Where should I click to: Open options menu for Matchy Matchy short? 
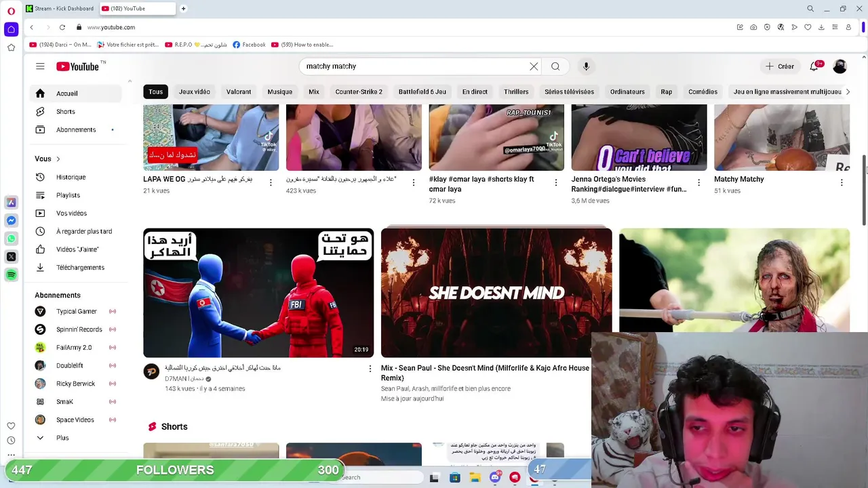tap(842, 182)
